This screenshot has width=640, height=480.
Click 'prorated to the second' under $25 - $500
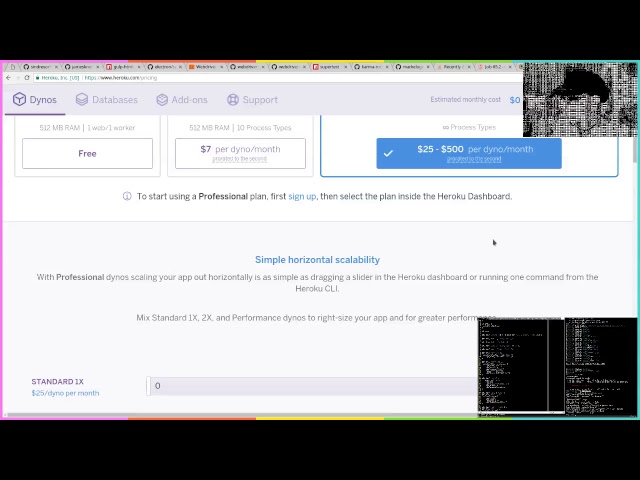474,159
